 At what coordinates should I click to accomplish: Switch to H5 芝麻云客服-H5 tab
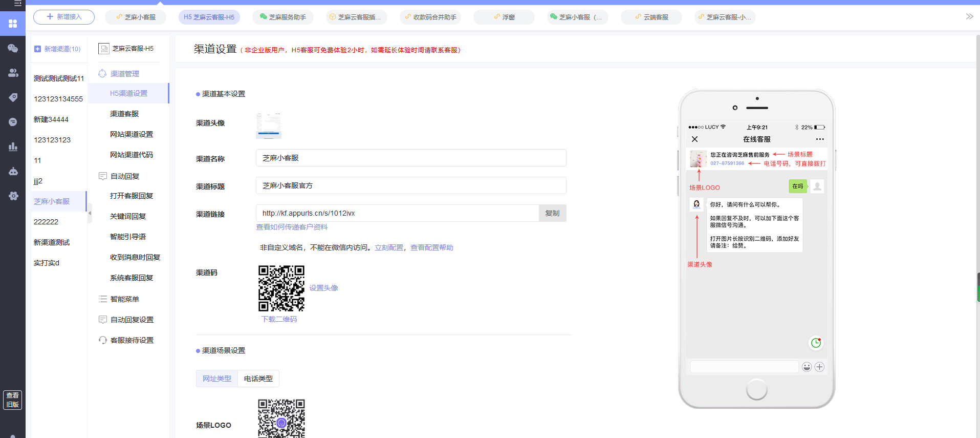pos(209,17)
